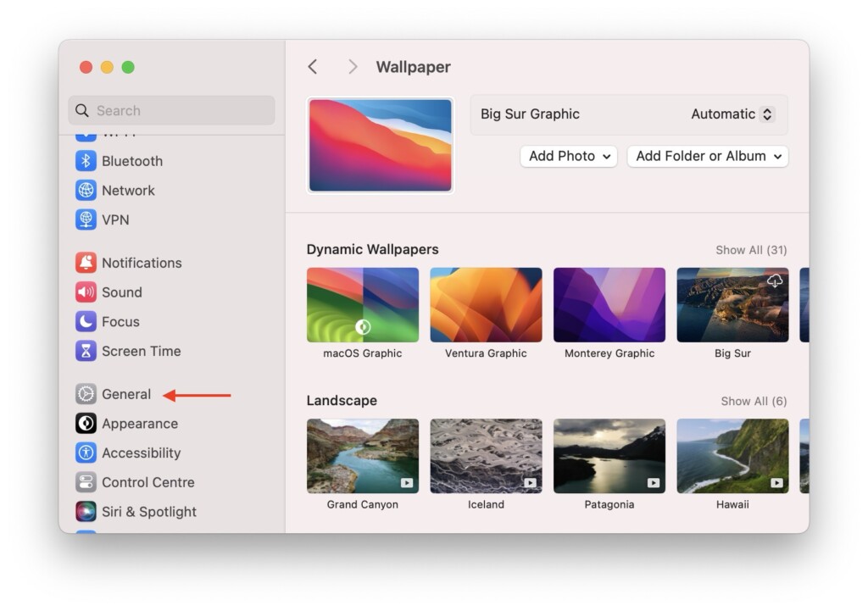Click the Dynamic Wallpapers section heading
Image resolution: width=868 pixels, height=611 pixels.
373,250
